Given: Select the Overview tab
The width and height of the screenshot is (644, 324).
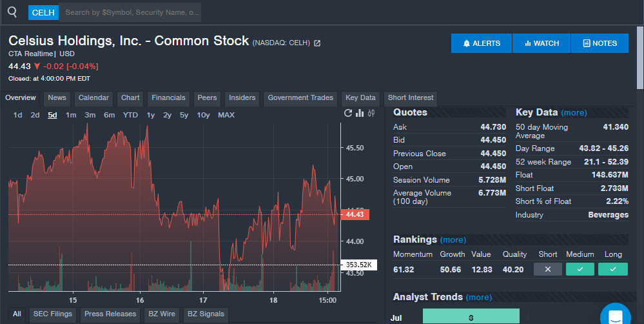Looking at the screenshot, I should (21, 98).
